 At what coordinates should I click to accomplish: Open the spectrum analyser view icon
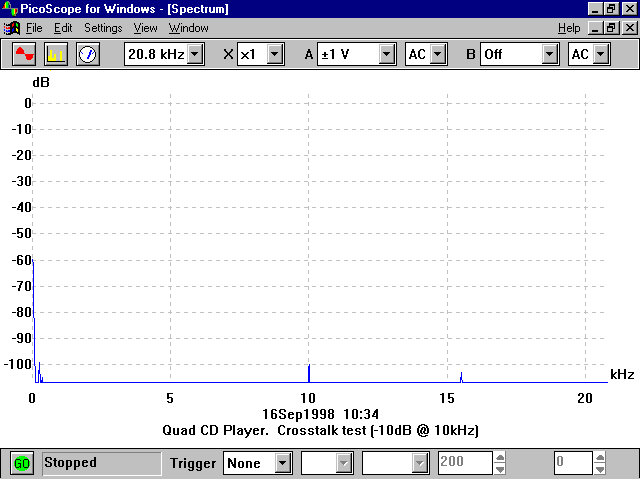[x=56, y=54]
